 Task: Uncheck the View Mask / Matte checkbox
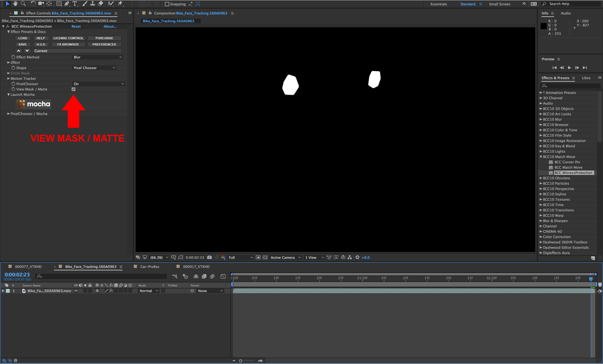[x=73, y=89]
